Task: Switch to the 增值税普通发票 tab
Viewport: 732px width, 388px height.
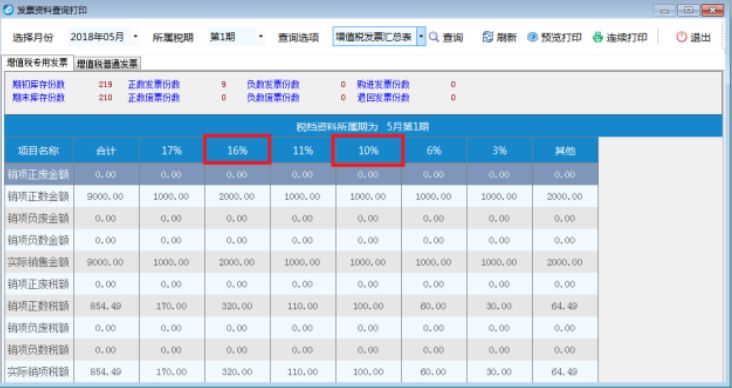Action: click(x=107, y=64)
